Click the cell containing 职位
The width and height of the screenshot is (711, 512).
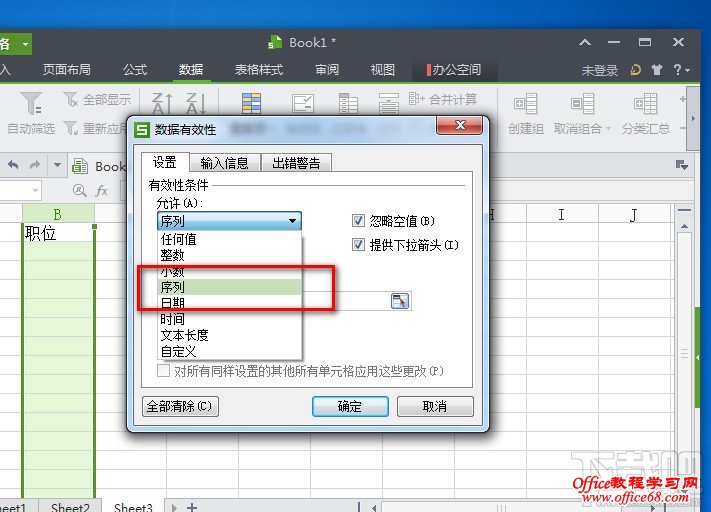(x=58, y=233)
